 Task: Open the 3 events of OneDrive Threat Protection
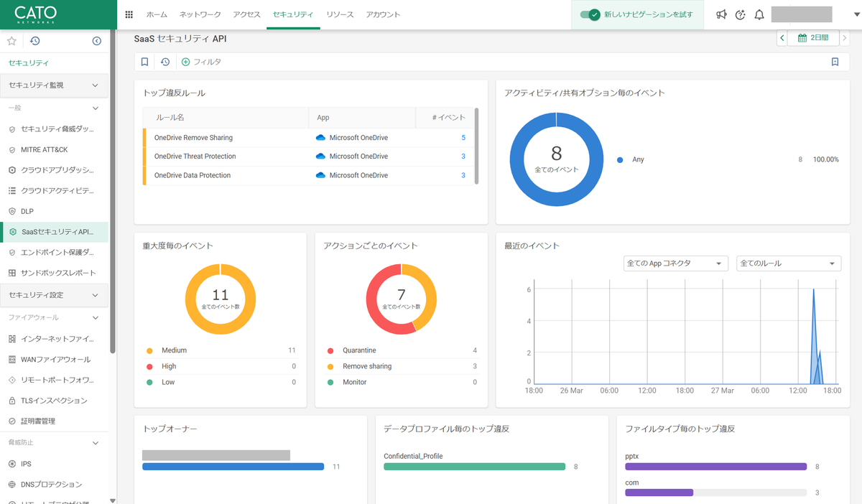click(463, 157)
